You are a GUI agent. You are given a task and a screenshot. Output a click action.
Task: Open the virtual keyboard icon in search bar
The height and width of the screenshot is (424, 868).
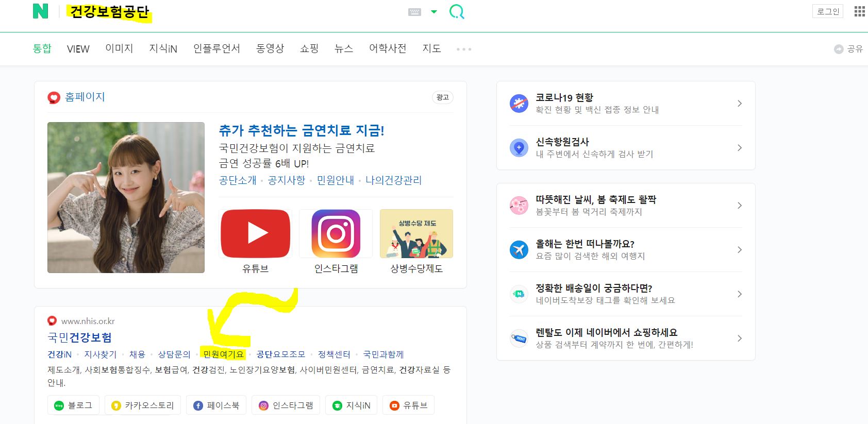[415, 12]
